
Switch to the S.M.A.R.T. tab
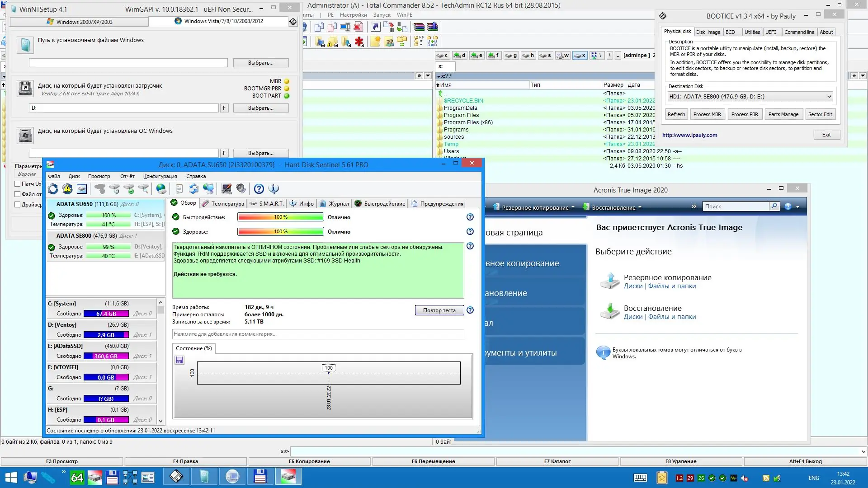coord(267,204)
